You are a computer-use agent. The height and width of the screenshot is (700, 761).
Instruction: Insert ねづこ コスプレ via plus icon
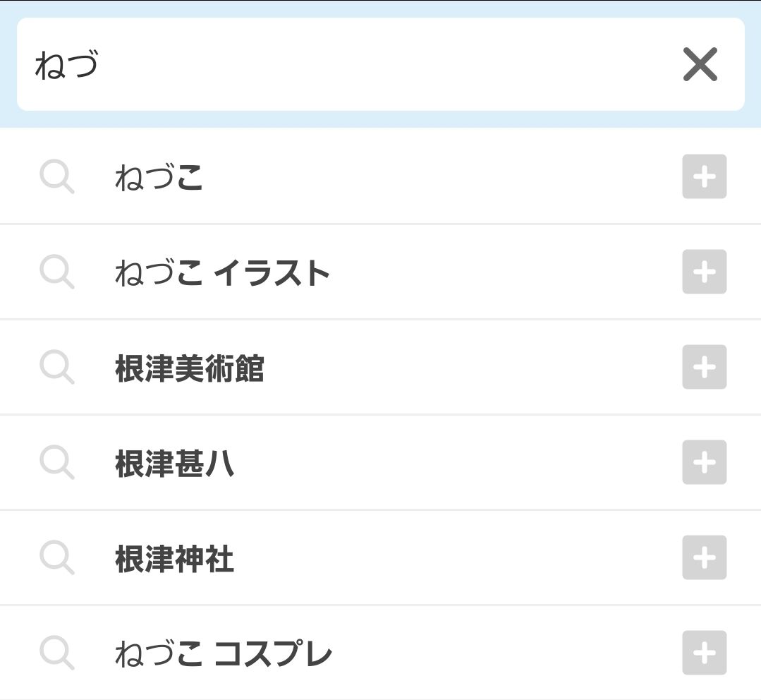tap(704, 653)
